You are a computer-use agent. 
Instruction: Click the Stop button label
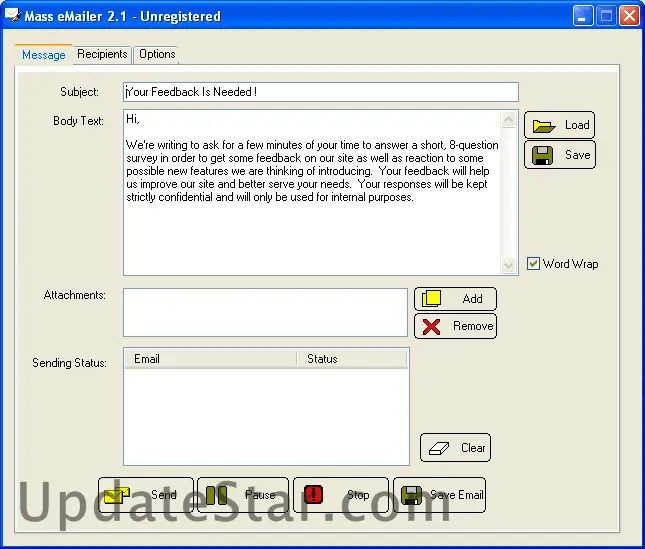click(x=358, y=494)
